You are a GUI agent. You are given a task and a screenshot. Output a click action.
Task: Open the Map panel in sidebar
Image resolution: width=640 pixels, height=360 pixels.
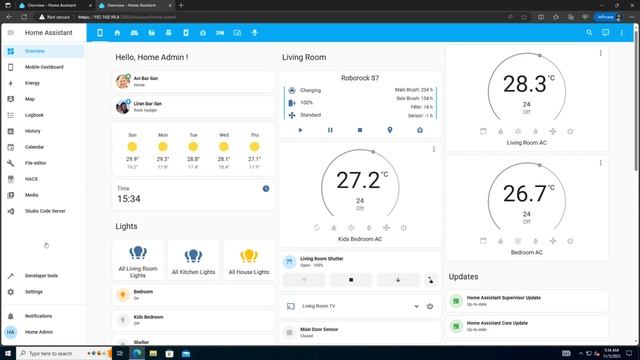pyautogui.click(x=44, y=99)
